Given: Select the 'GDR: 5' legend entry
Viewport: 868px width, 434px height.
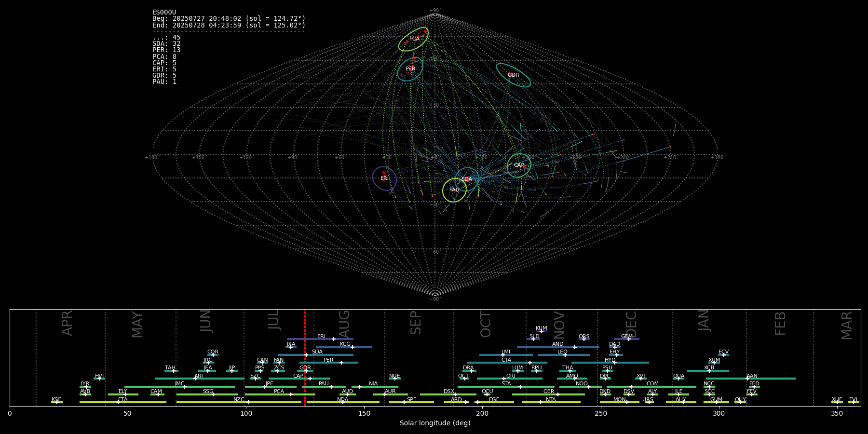Looking at the screenshot, I should [164, 75].
